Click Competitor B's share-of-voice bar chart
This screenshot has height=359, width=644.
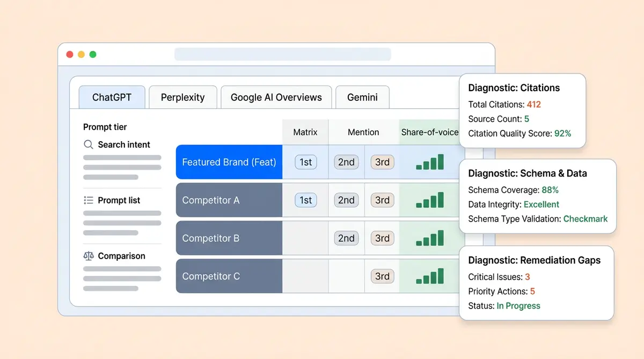click(429, 238)
